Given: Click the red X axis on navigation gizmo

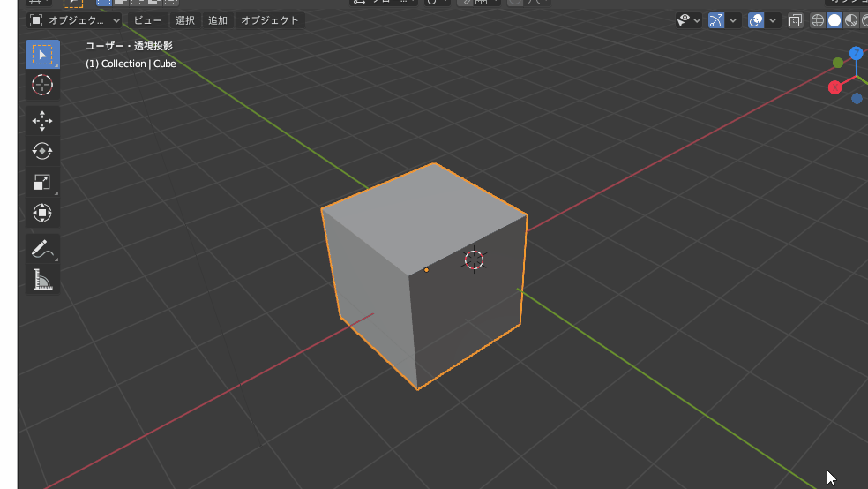Looking at the screenshot, I should (834, 87).
